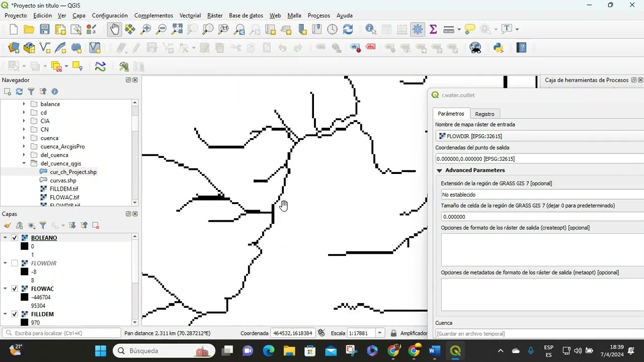Image resolution: width=644 pixels, height=362 pixels.
Task: Open File Explorer from the taskbar
Action: (289, 351)
